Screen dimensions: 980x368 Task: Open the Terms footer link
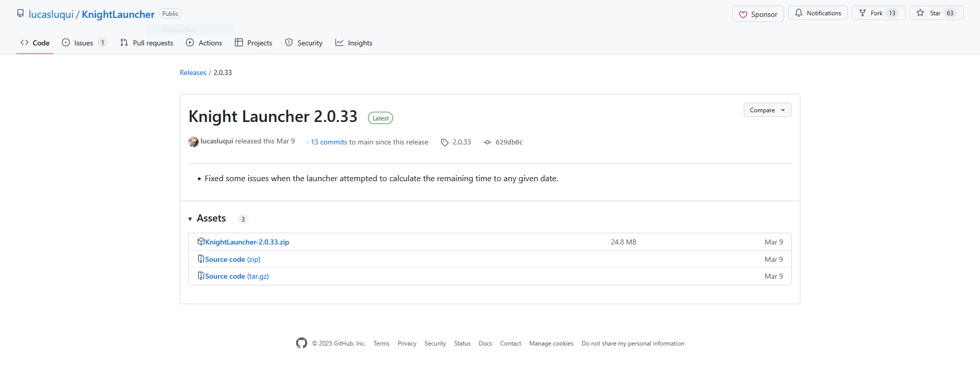point(381,344)
